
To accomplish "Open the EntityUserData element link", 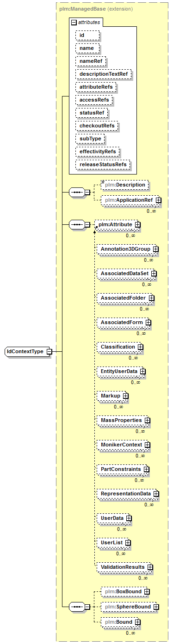I will click(x=119, y=371).
